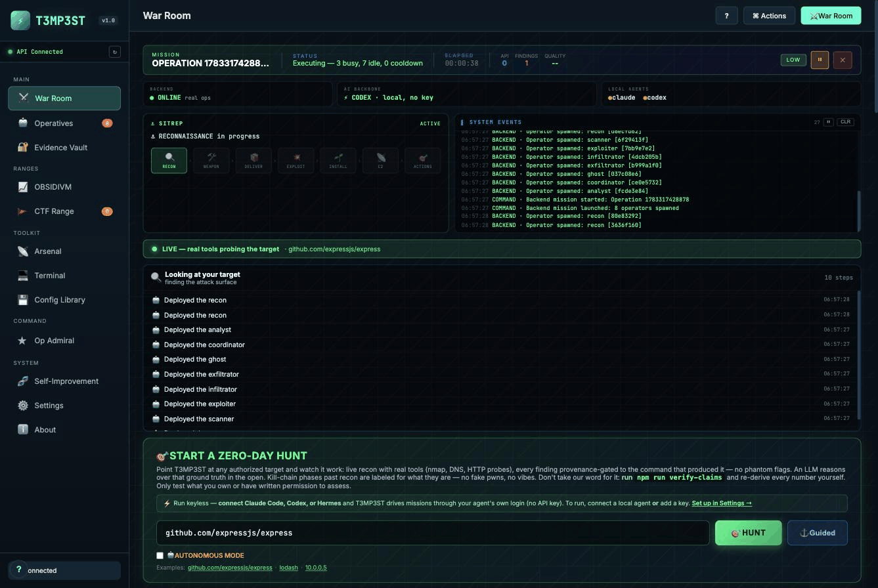Abort the mission with the X button
Image resolution: width=878 pixels, height=588 pixels.
tap(843, 60)
